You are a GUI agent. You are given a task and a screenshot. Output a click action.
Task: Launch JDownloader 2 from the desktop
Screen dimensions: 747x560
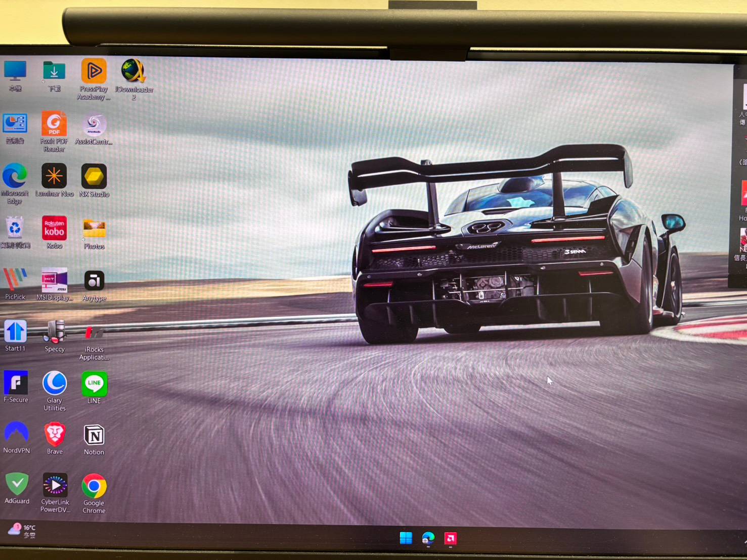tap(133, 72)
